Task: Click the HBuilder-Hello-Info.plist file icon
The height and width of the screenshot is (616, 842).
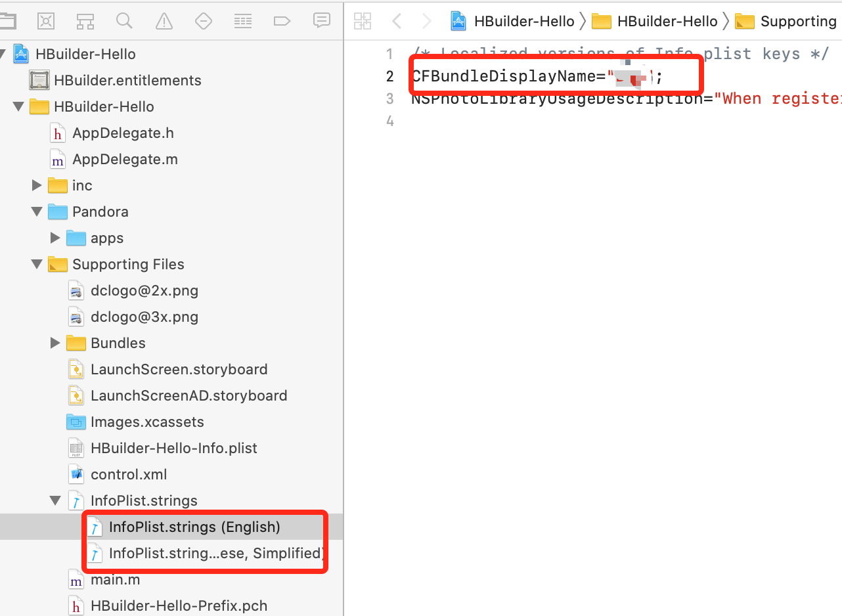Action: [x=76, y=448]
